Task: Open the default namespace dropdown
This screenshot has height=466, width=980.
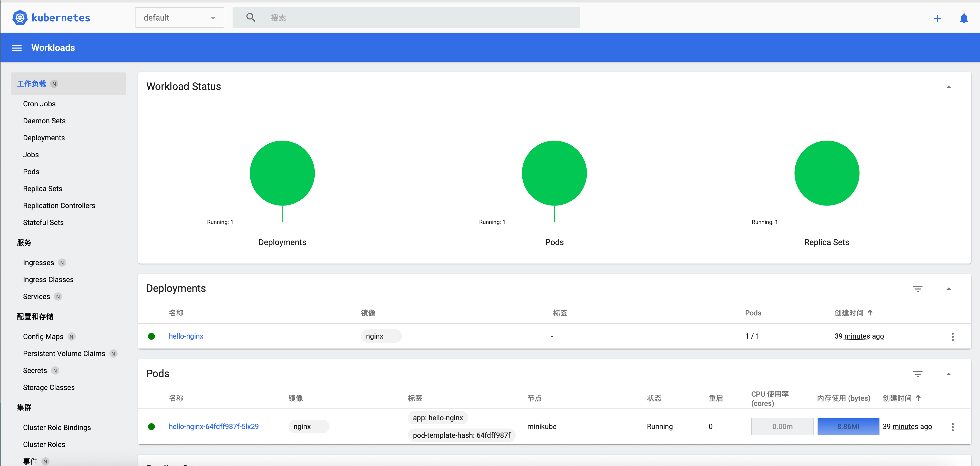Action: 180,17
